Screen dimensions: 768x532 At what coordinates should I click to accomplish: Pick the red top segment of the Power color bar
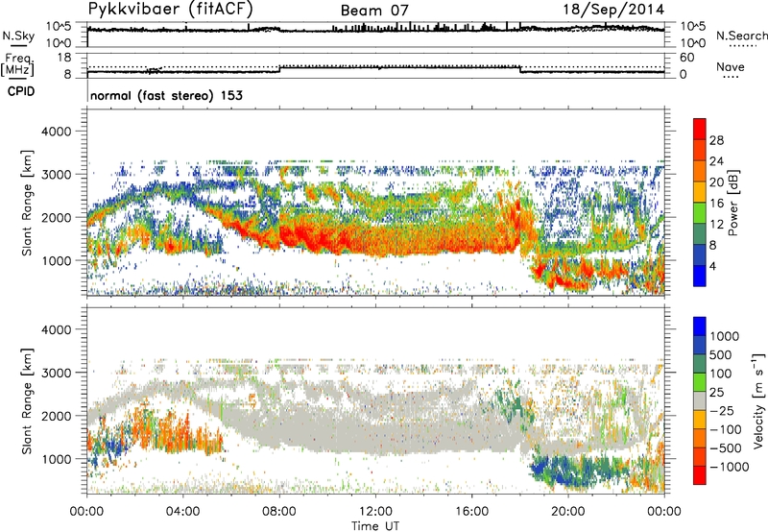click(700, 129)
